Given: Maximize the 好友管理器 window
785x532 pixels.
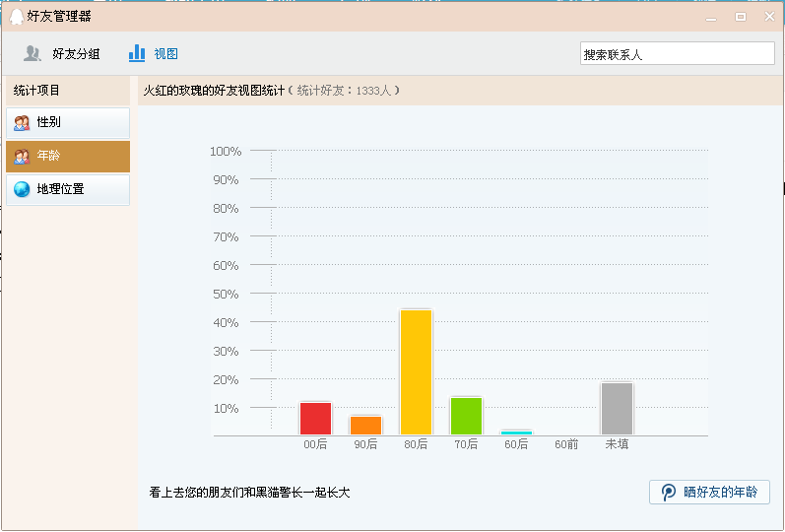Looking at the screenshot, I should pos(740,17).
